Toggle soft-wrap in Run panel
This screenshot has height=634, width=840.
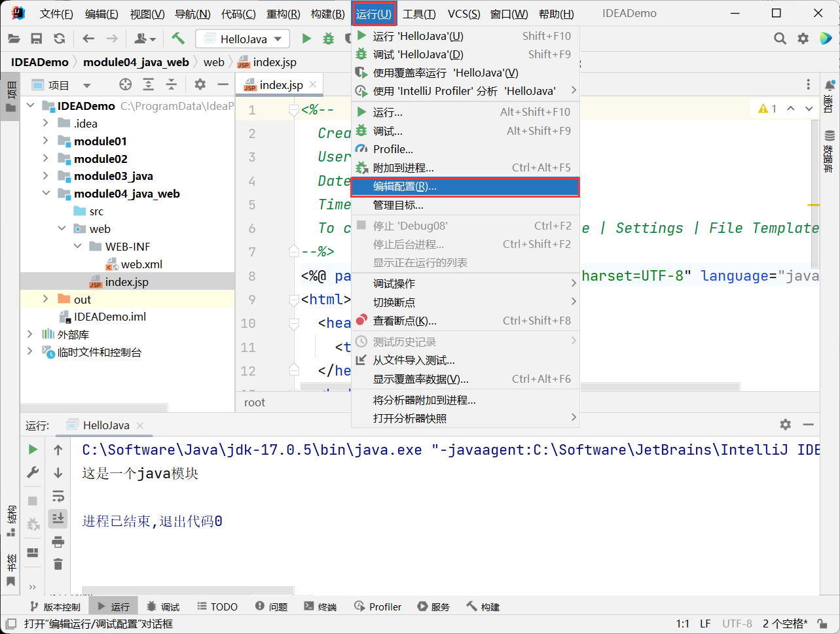(x=58, y=496)
